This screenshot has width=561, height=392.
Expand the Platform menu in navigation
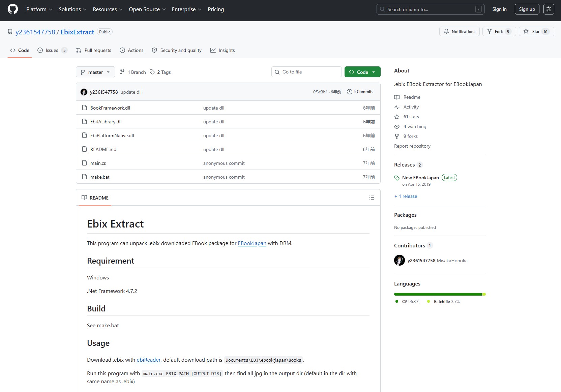[x=39, y=9]
